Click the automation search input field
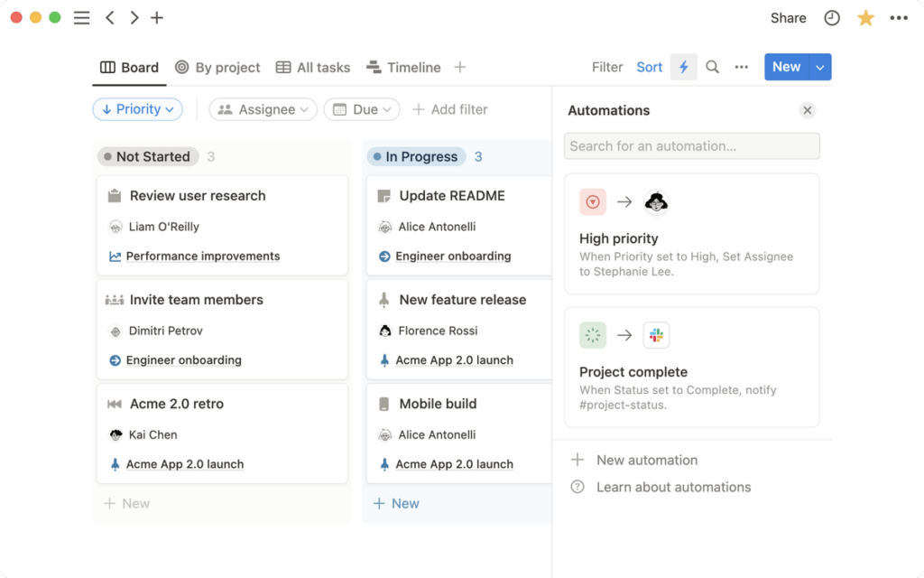 (x=691, y=145)
